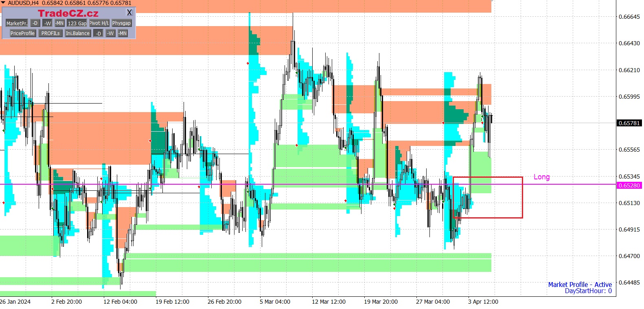Click the 0.65280 magenta price label
Screen dimensions: 644x309
[629, 185]
